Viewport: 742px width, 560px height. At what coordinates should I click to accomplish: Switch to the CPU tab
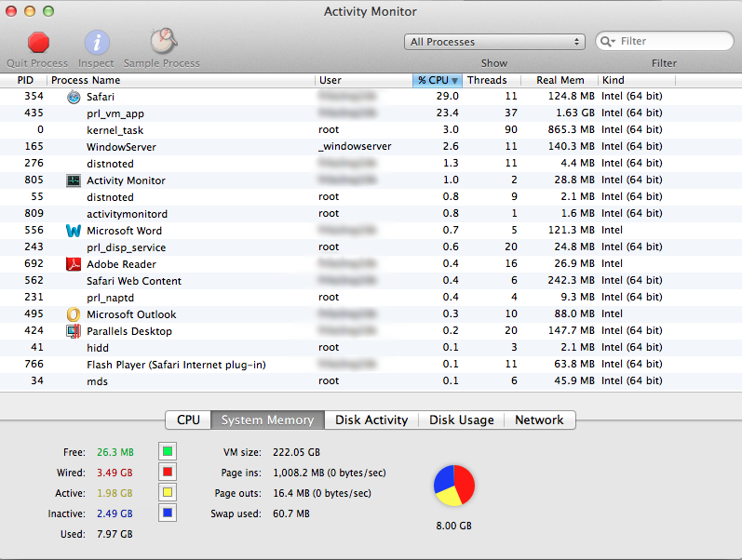188,420
